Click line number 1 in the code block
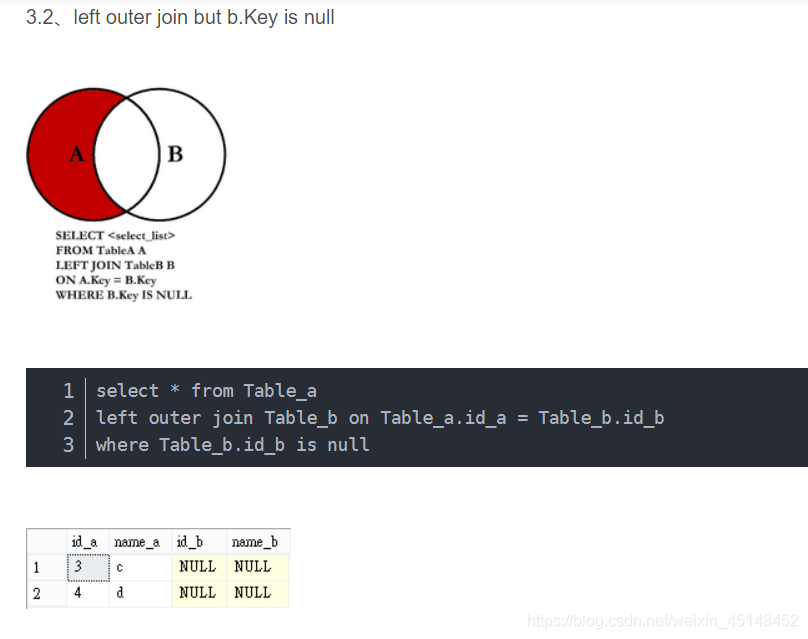 coord(69,391)
